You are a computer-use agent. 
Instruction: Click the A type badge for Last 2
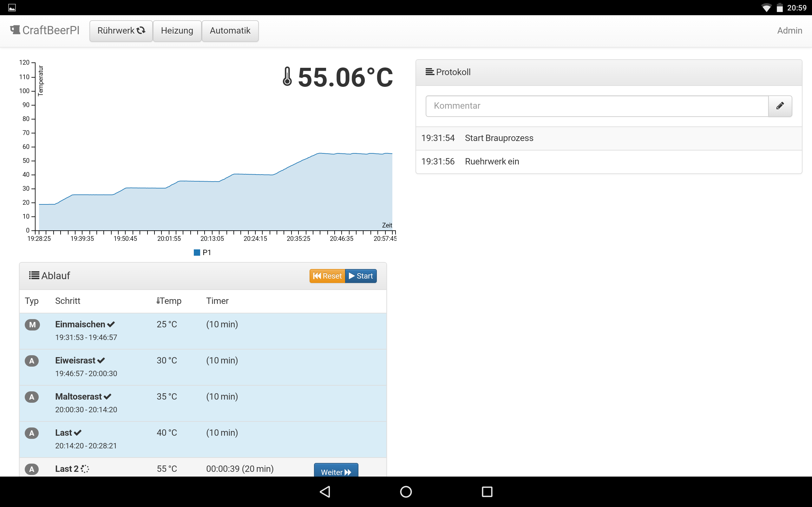pyautogui.click(x=32, y=469)
